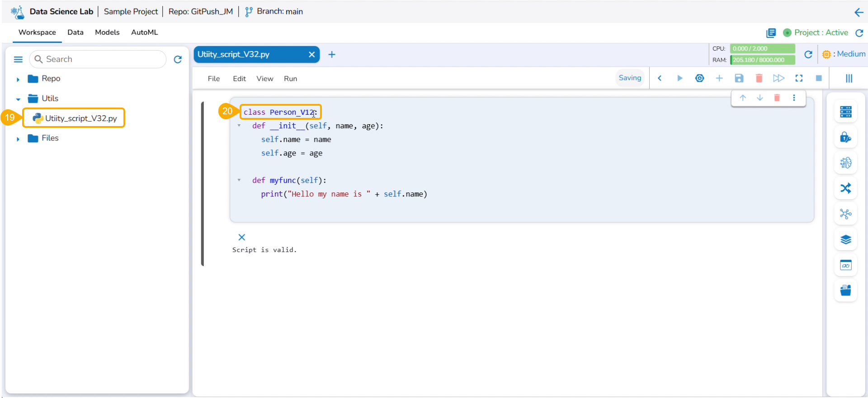Expand the Files folder
This screenshot has height=398, width=868.
18,139
